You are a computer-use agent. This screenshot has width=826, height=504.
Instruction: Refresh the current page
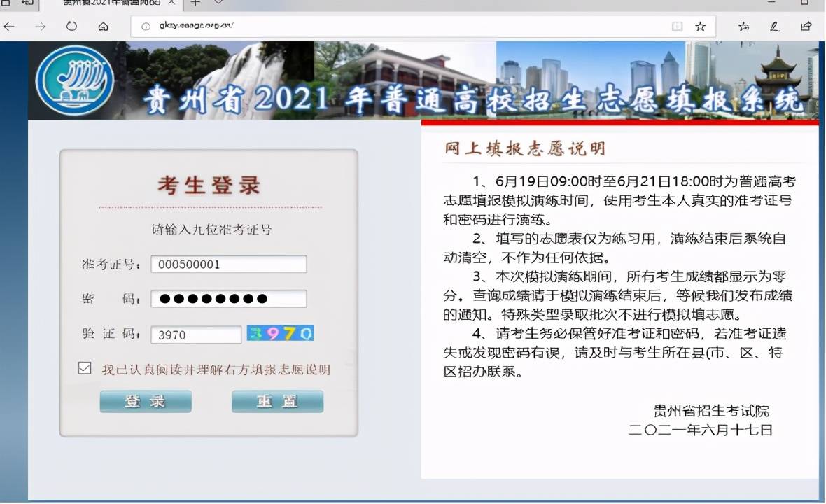pos(71,27)
